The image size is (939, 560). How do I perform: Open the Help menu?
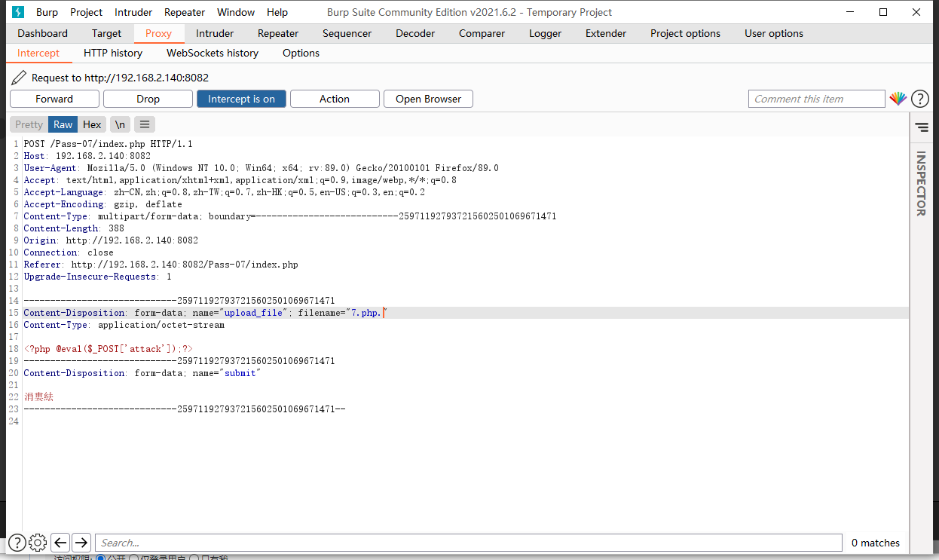click(277, 12)
